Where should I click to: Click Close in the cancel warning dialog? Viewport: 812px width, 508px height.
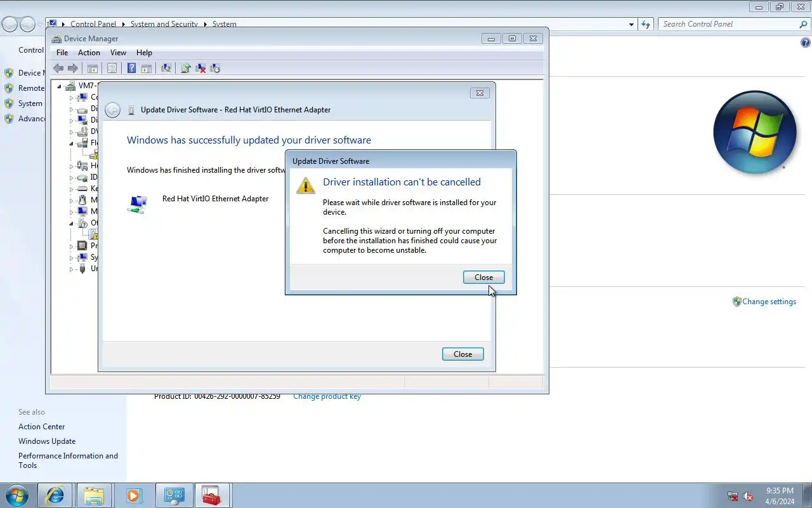484,277
